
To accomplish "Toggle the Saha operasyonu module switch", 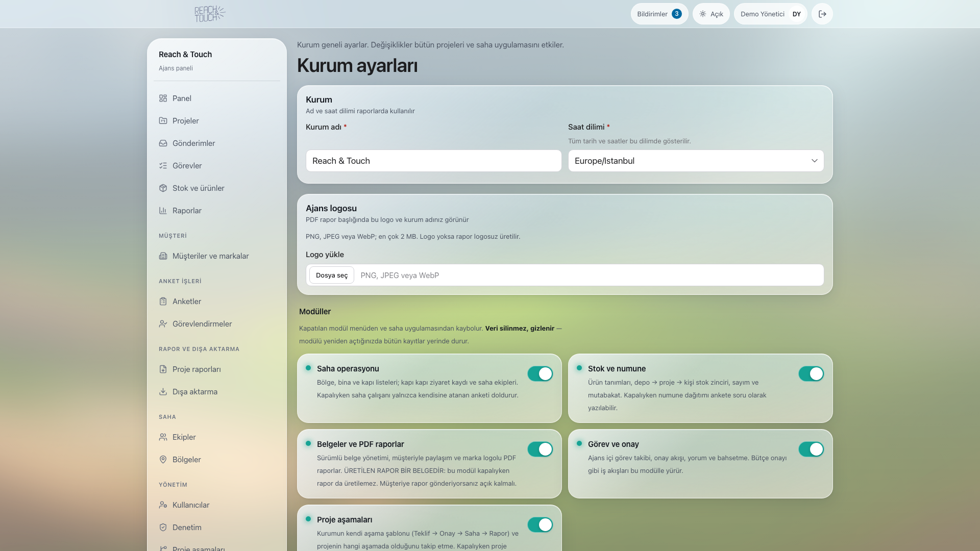I will tap(540, 373).
